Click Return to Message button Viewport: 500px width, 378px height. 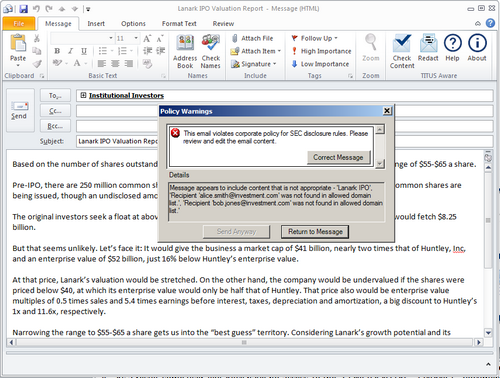(315, 232)
